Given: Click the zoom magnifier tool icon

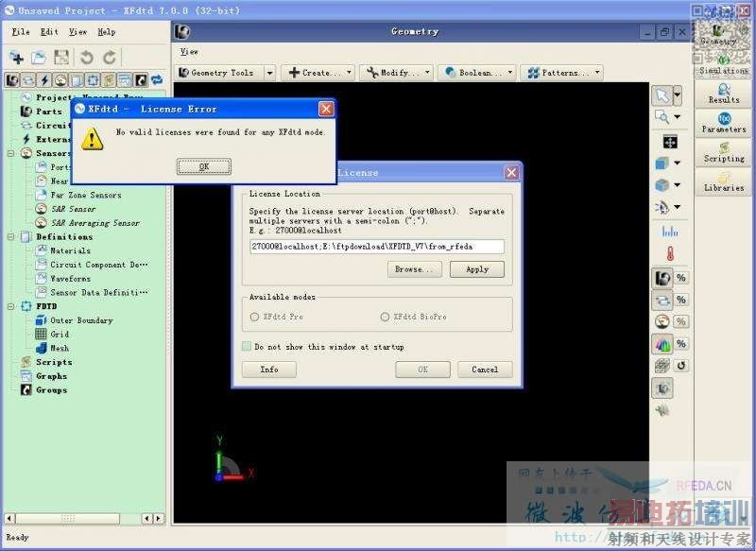Looking at the screenshot, I should 662,116.
